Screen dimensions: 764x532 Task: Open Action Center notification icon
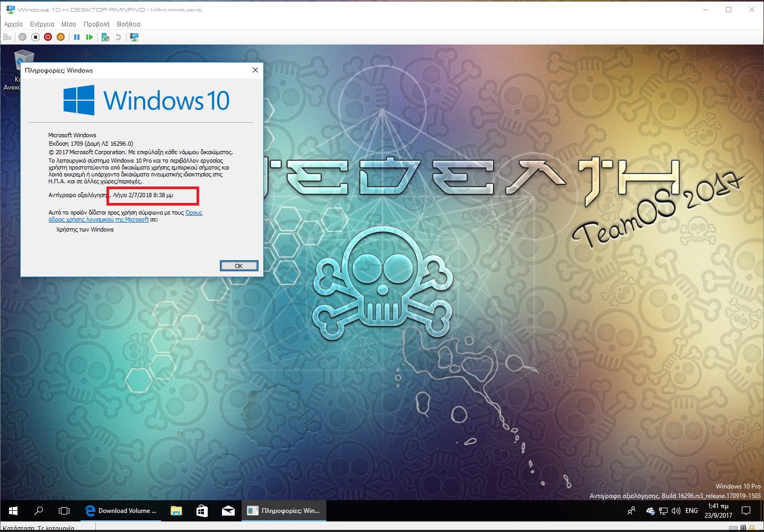747,511
